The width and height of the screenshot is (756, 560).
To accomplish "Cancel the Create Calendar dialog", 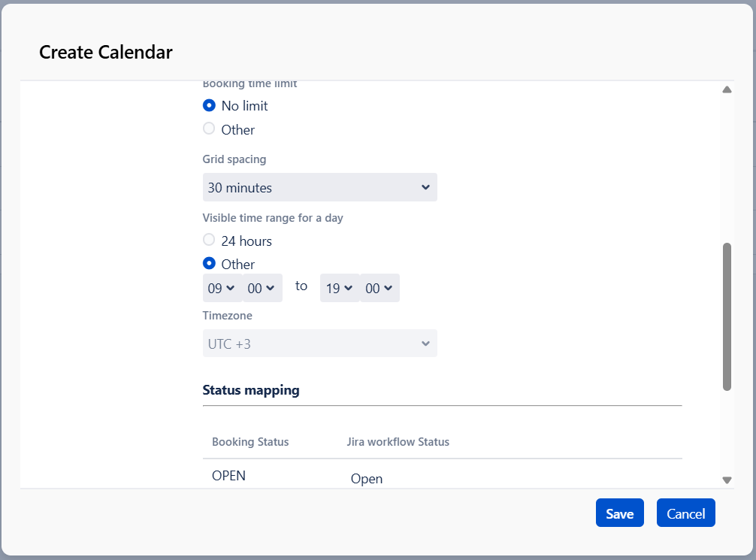I will (685, 513).
